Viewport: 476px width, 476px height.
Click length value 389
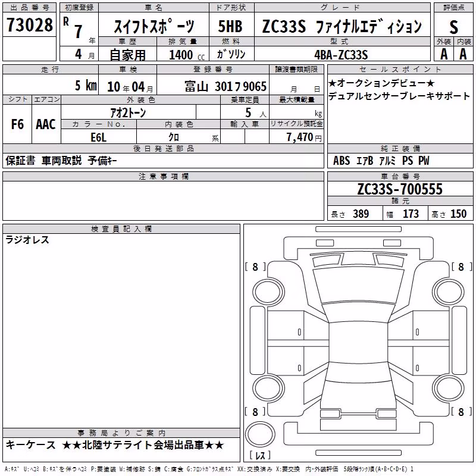pos(361,214)
